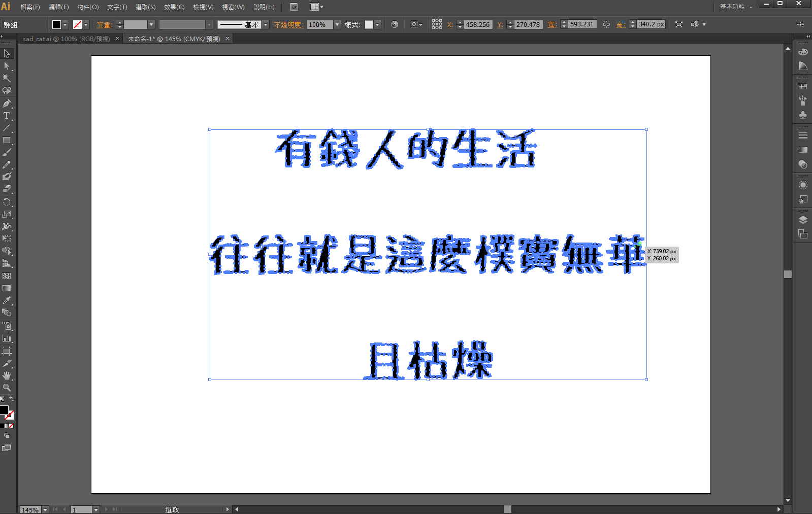Viewport: 812px width, 514px height.
Task: Toggle the screen mode button in toolbox
Action: point(7,448)
